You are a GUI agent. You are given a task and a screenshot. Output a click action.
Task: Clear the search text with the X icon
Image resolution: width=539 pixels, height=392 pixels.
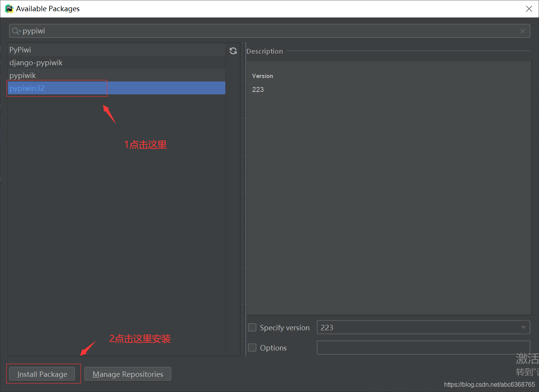(523, 31)
